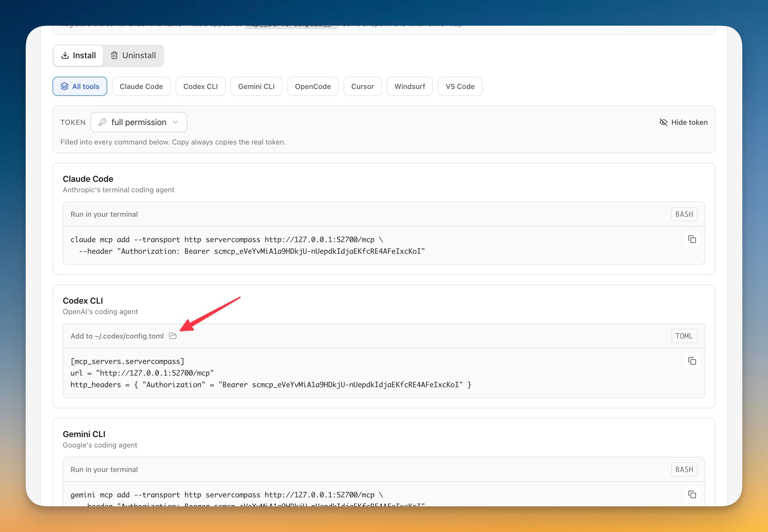
Task: Filter by Windsurf
Action: click(410, 86)
